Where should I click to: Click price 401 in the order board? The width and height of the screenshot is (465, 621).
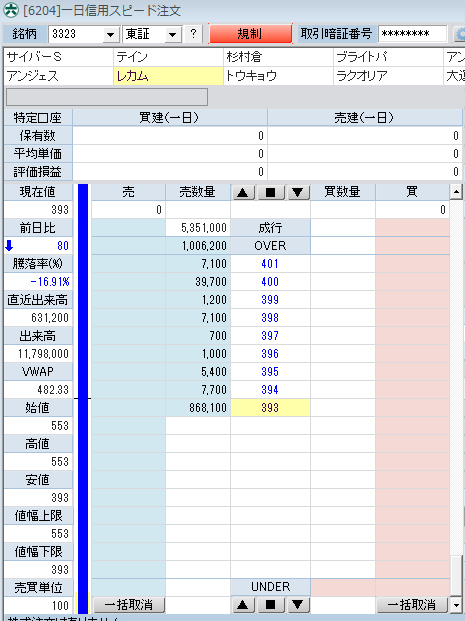pos(270,264)
